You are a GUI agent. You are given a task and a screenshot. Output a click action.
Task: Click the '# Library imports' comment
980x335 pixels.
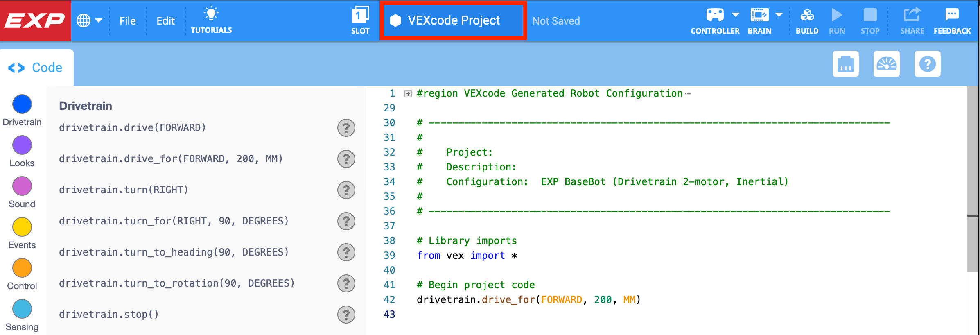467,241
